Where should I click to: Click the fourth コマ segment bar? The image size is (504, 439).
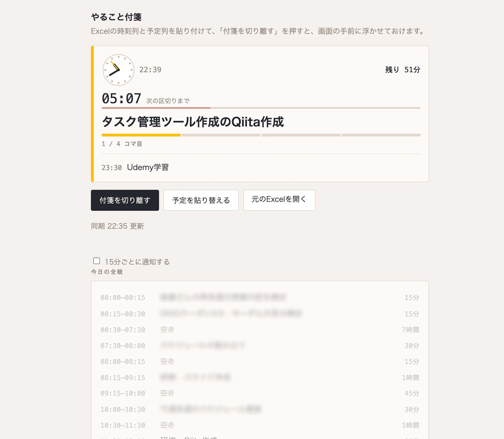click(x=381, y=135)
